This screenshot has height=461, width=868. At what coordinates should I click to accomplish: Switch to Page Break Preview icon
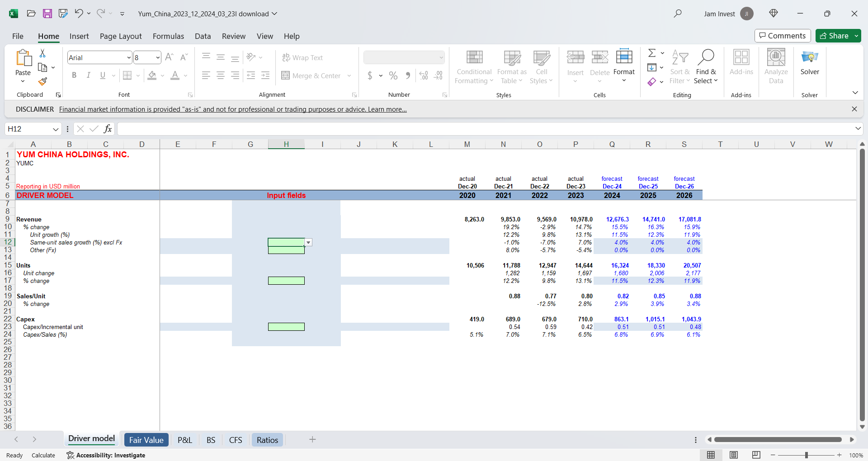[x=756, y=455]
